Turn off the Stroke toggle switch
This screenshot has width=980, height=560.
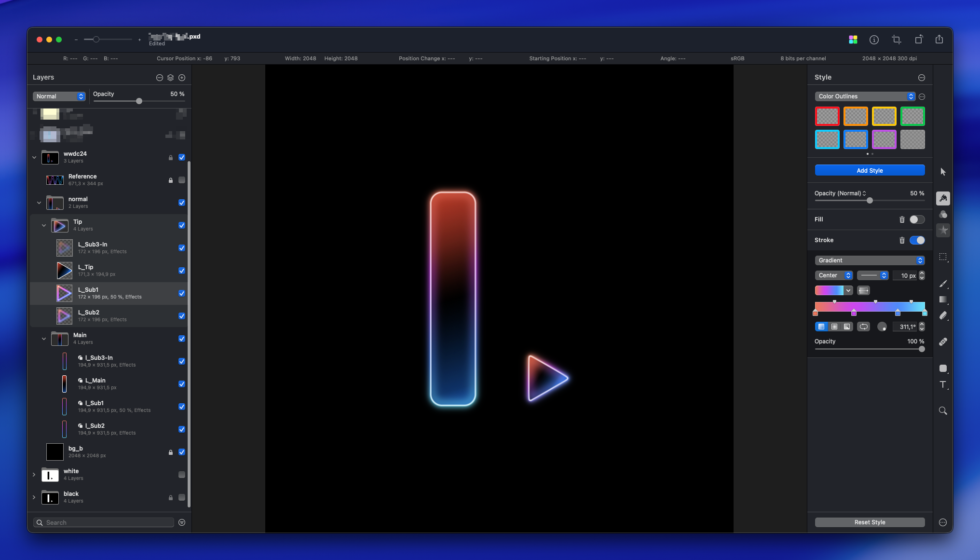tap(917, 240)
